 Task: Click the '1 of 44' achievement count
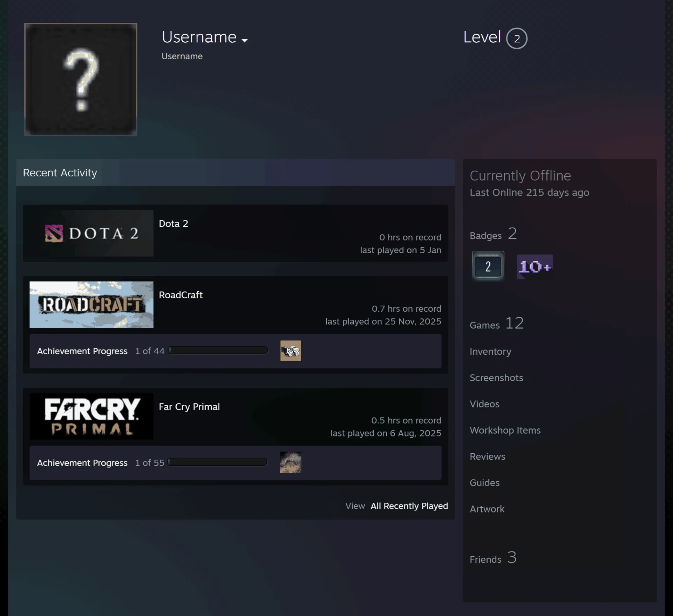coord(150,351)
